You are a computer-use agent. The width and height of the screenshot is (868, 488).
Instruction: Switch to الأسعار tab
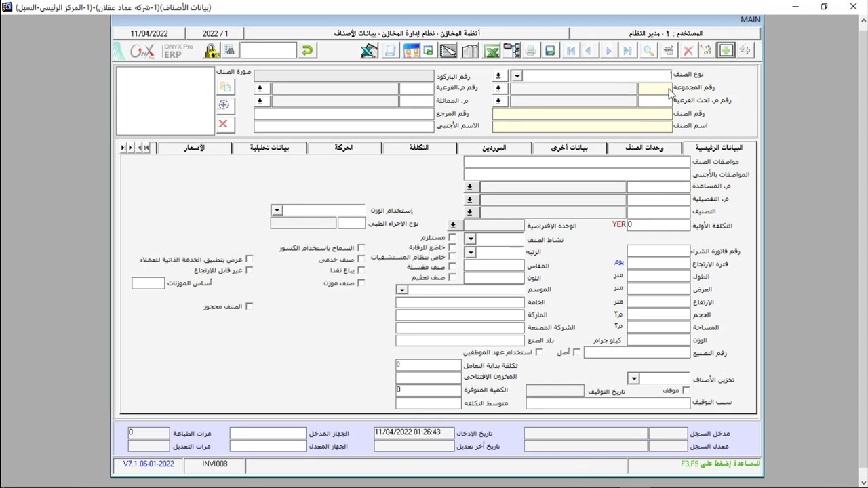(194, 148)
